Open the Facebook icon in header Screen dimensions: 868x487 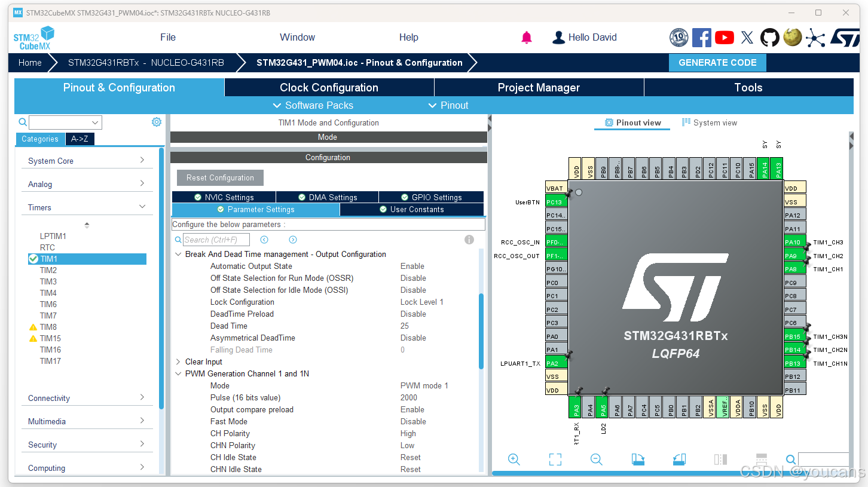(702, 38)
